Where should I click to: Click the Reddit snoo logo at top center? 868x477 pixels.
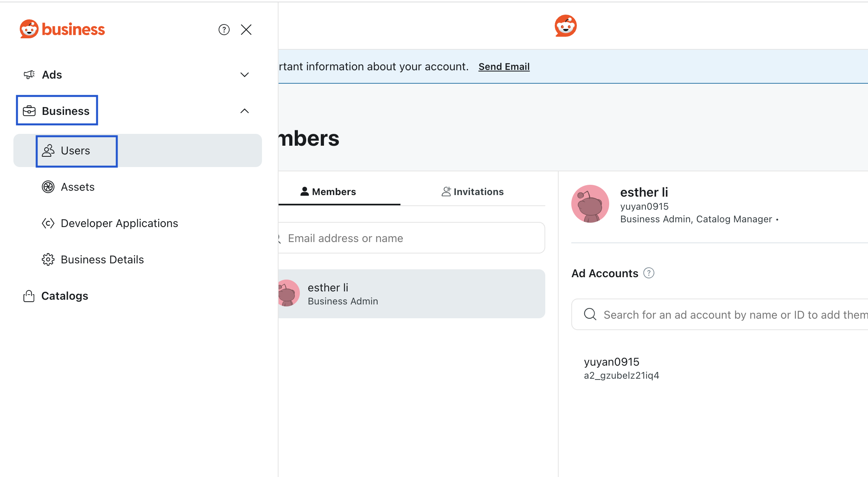click(566, 26)
